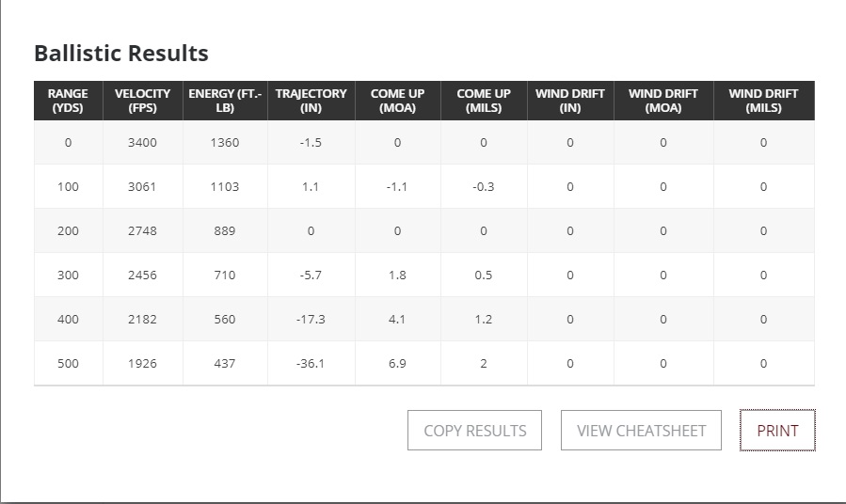Click the WIND DRIFT (IN) header
Screen dimensions: 846x504
coord(569,101)
